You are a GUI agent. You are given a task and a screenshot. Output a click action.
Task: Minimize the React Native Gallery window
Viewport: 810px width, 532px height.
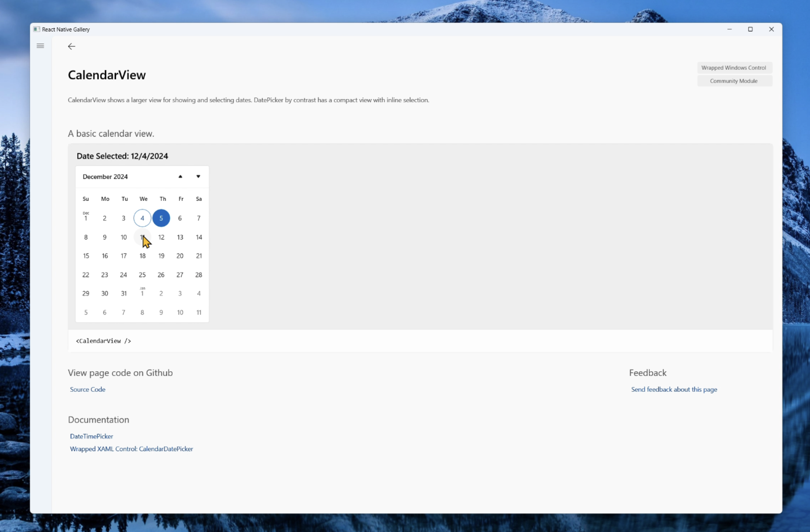pyautogui.click(x=729, y=29)
